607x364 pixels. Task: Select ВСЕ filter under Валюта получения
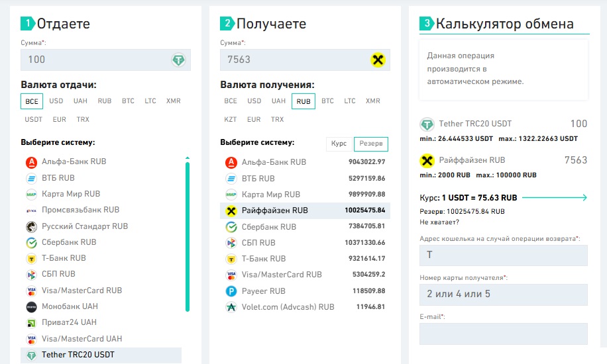point(231,101)
